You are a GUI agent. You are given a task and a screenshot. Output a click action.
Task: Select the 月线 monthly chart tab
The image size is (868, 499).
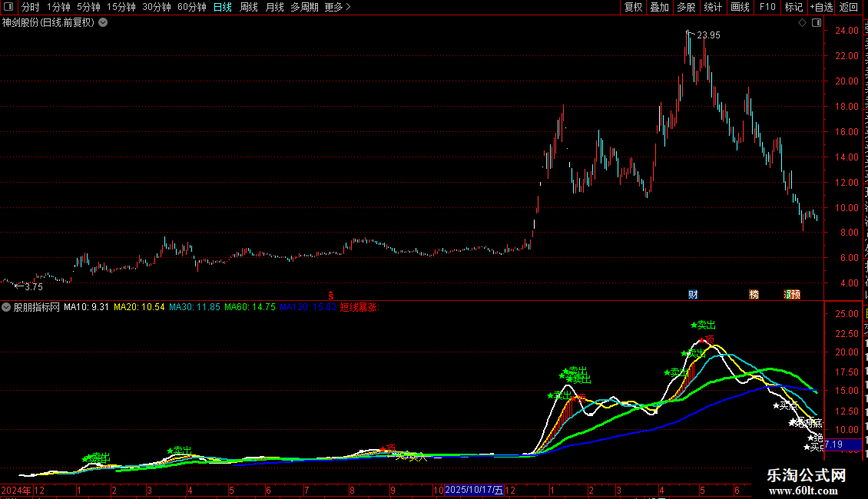click(274, 7)
